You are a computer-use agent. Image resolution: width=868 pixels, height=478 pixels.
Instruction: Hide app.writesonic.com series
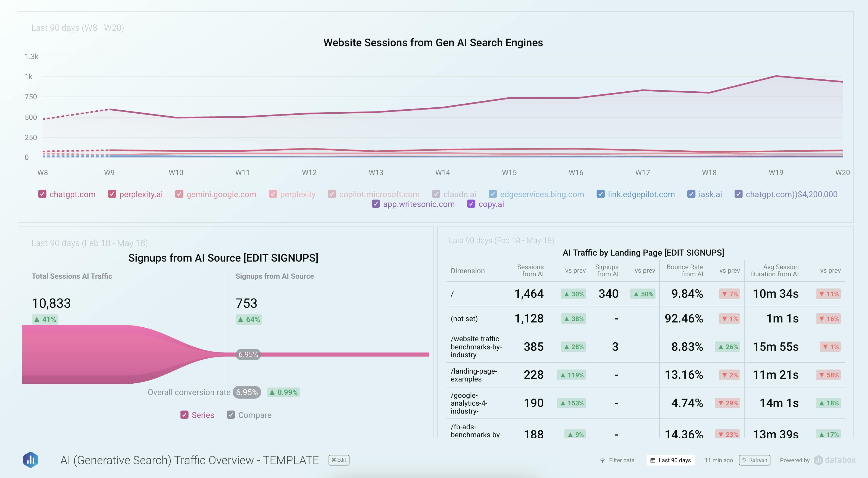coord(376,204)
